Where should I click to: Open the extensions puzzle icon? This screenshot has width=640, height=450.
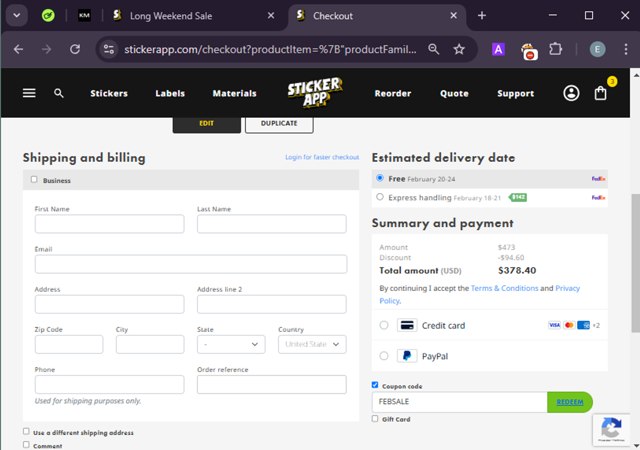coord(555,49)
